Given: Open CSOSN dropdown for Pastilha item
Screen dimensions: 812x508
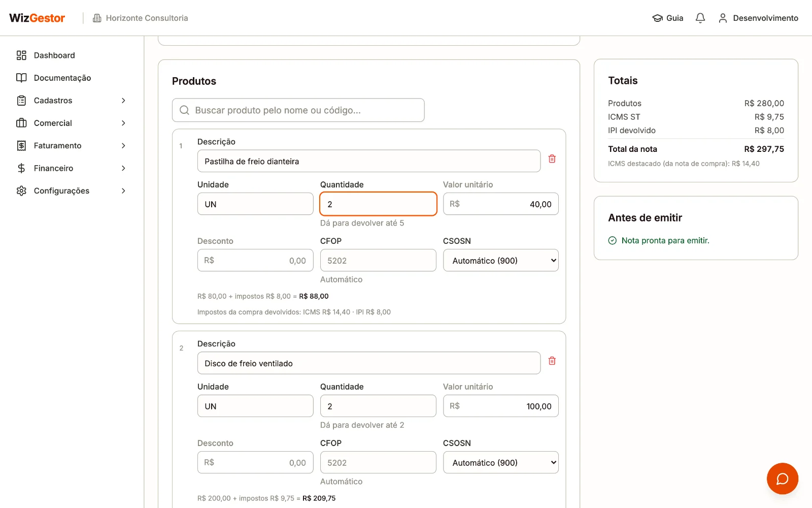Looking at the screenshot, I should coord(501,260).
